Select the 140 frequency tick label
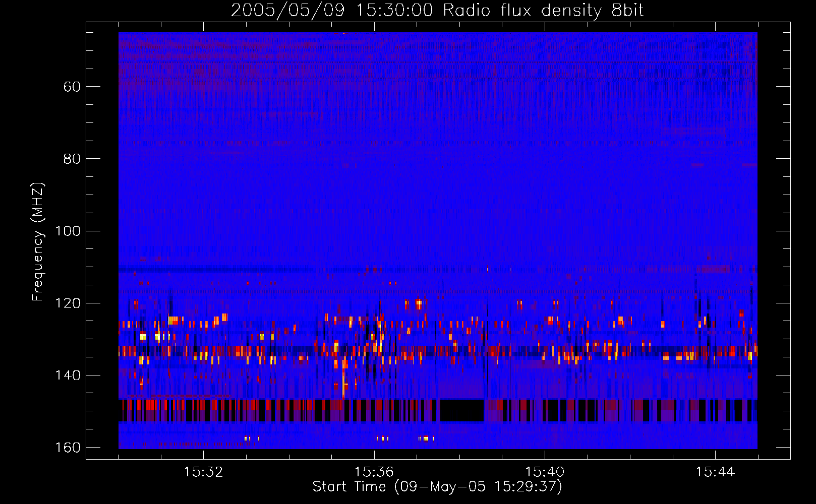 tap(68, 375)
